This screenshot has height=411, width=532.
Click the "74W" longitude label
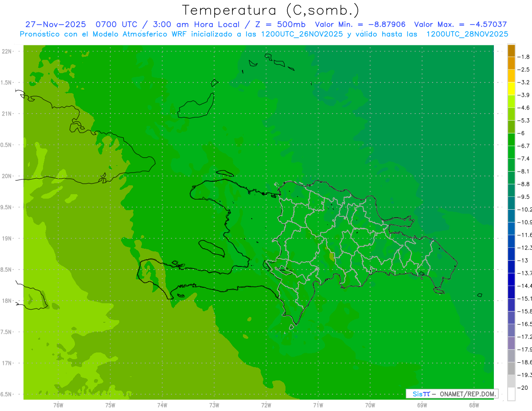coord(162,405)
